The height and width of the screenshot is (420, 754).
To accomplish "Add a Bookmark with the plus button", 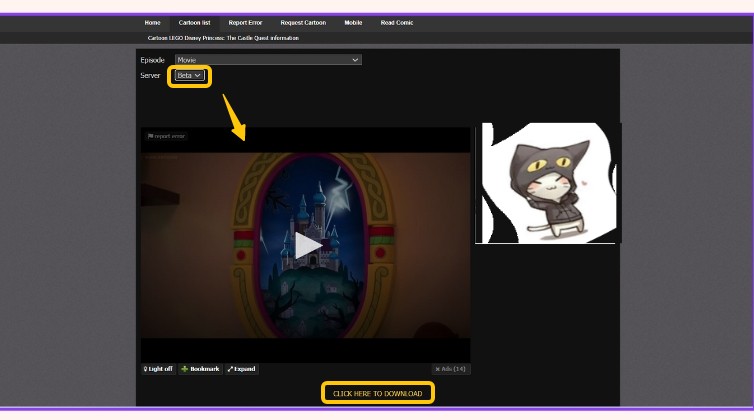I will [x=200, y=369].
